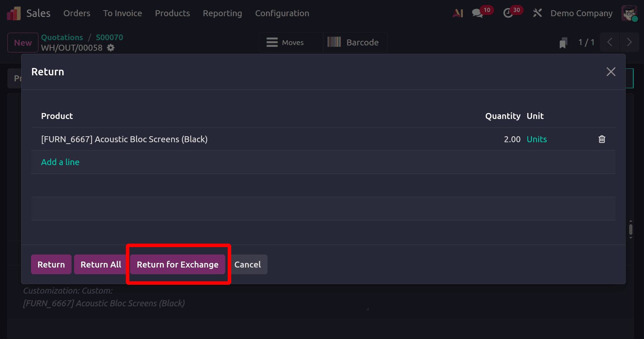Open the Orders menu
Viewport: 644px width, 339px height.
pos(77,13)
